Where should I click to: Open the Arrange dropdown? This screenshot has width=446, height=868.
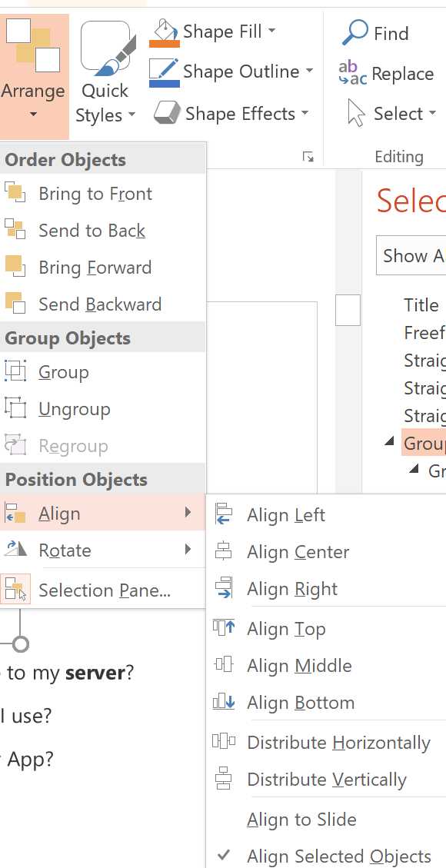pos(34,111)
